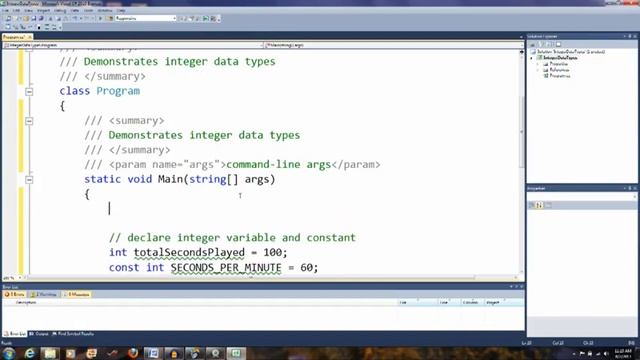Open the Help menu

point(121,10)
